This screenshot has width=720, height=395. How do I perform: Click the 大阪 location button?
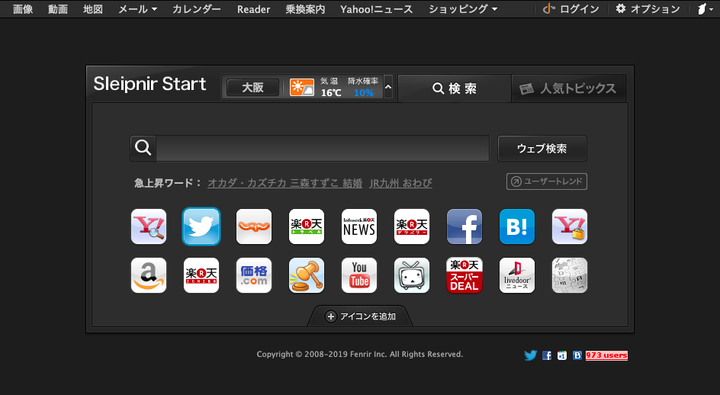click(253, 87)
